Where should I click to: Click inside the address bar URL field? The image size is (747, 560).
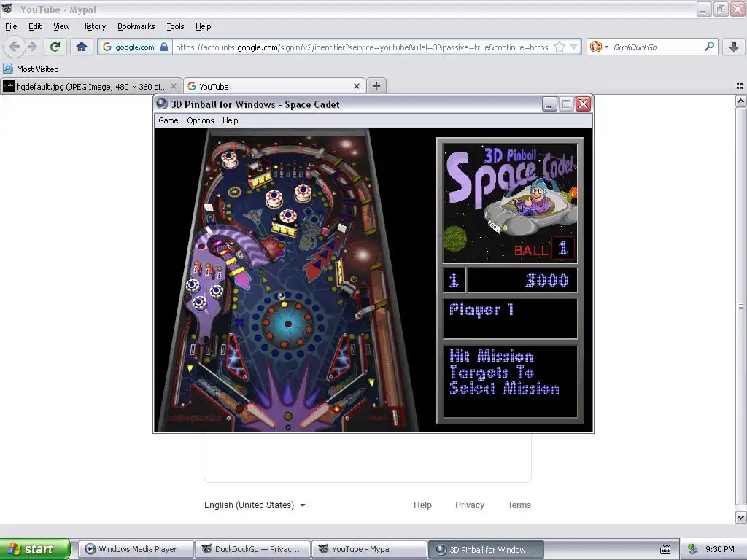[x=362, y=47]
